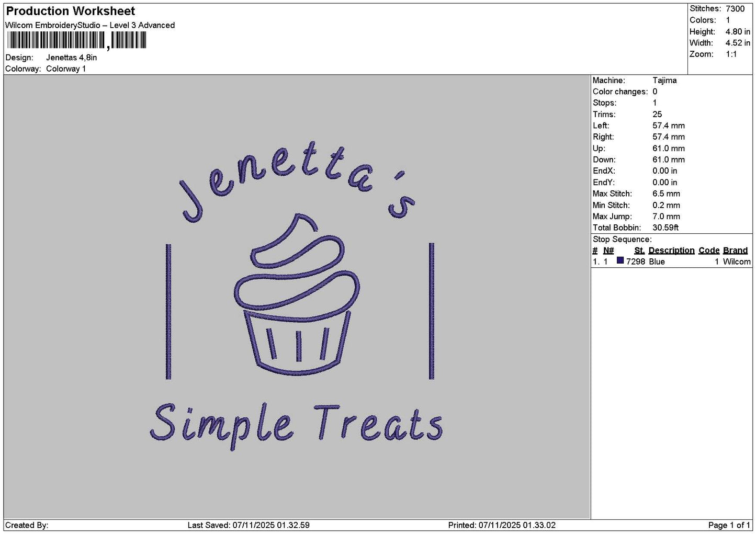The height and width of the screenshot is (534, 756).
Task: Click the 'Simple Treats' text in the design
Action: pyautogui.click(x=297, y=426)
